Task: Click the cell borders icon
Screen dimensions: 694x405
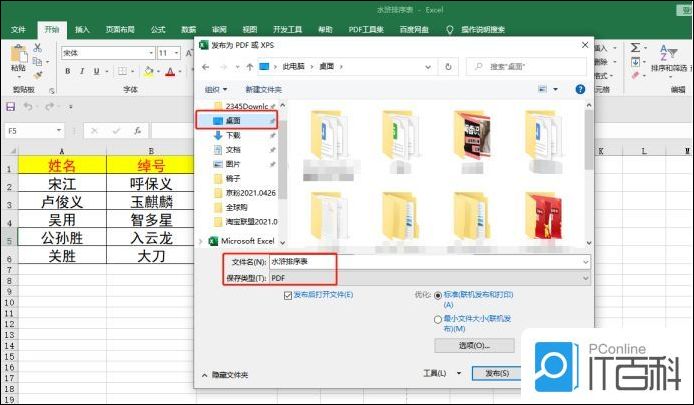Action: [x=122, y=71]
